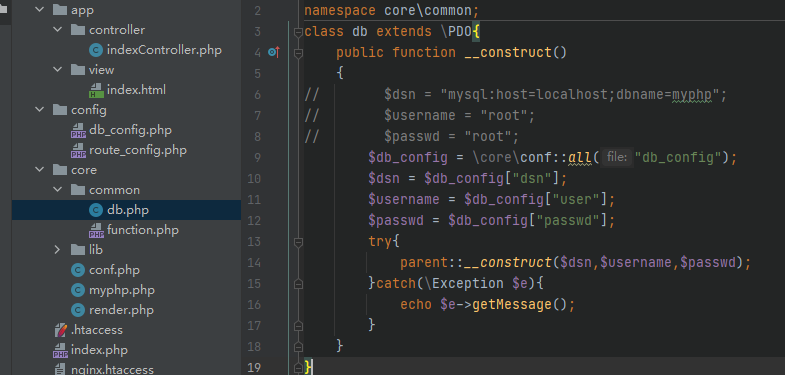The height and width of the screenshot is (375, 785).
Task: Click the fold end marker on line 17
Action: (298, 325)
